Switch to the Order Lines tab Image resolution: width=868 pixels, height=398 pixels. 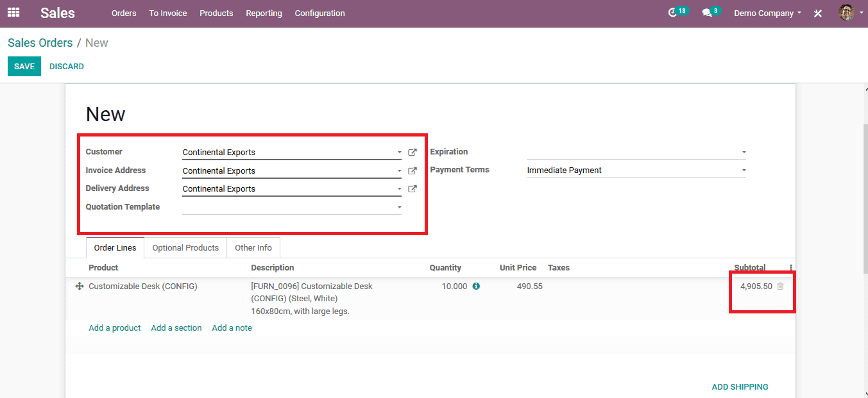click(x=115, y=248)
